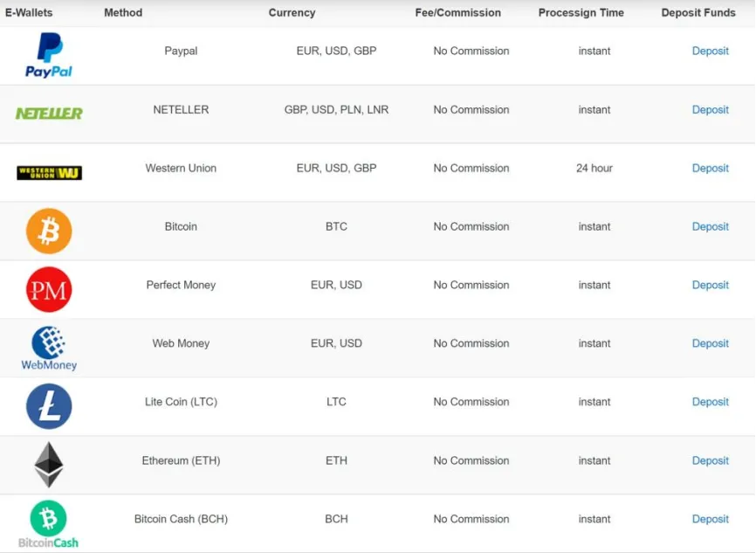Follow the Bitcoin row Deposit link
The height and width of the screenshot is (553, 756).
tap(711, 227)
